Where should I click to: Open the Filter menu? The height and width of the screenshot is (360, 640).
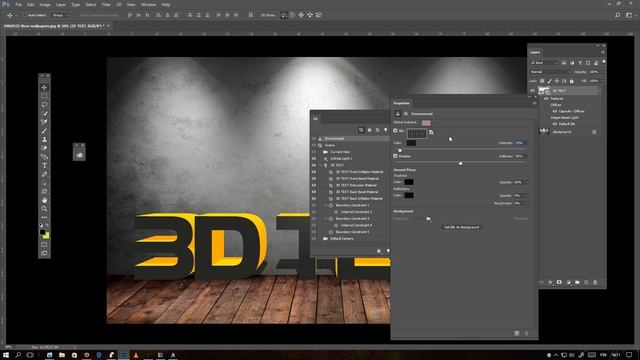tap(106, 4)
